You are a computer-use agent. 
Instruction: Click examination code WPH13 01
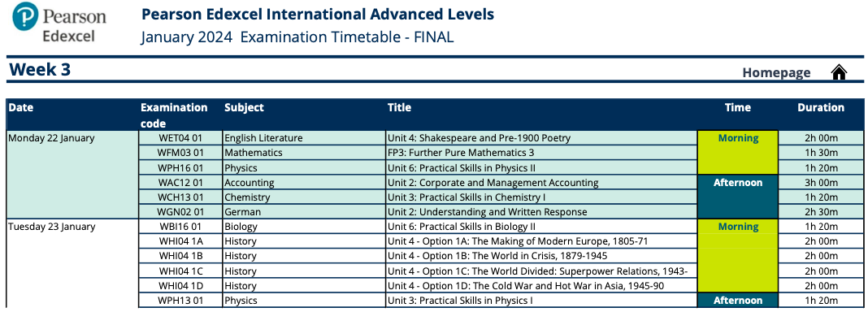point(180,301)
